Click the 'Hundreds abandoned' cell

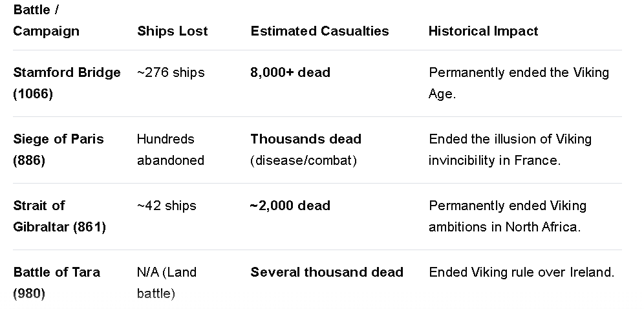171,149
